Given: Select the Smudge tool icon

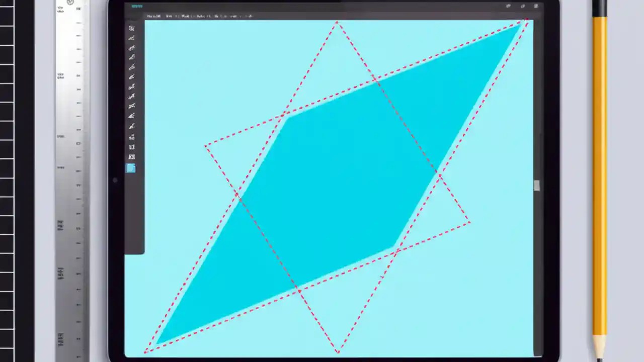Looking at the screenshot, I should [x=131, y=106].
